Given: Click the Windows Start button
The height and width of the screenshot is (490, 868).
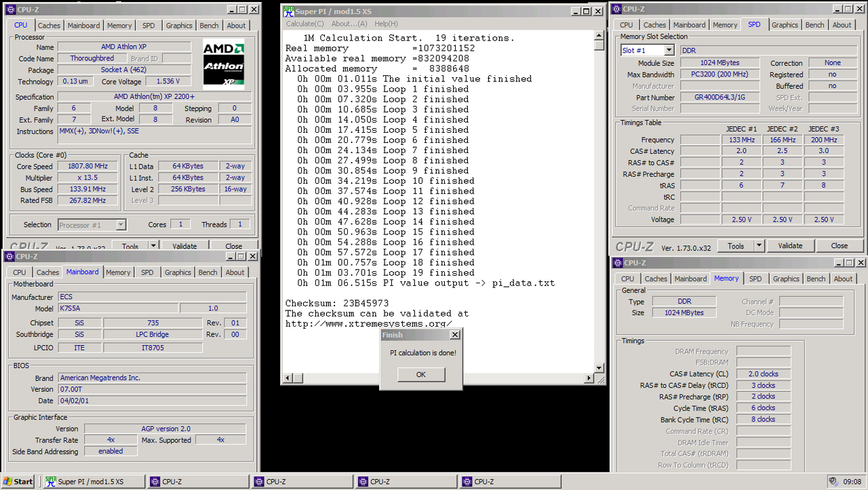Looking at the screenshot, I should [18, 481].
